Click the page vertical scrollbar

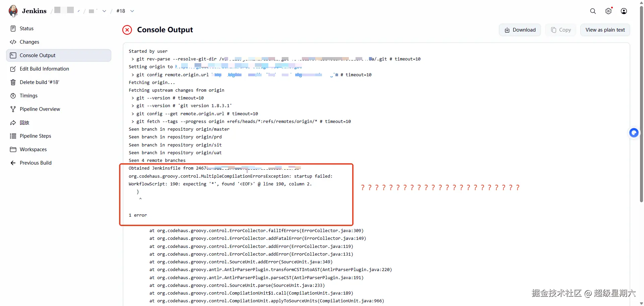click(x=641, y=101)
